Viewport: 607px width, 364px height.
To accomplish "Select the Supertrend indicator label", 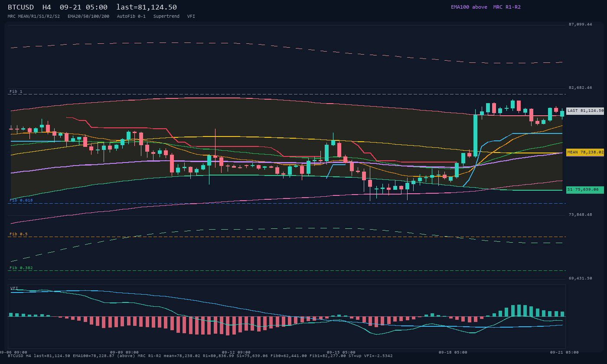I will tap(166, 16).
